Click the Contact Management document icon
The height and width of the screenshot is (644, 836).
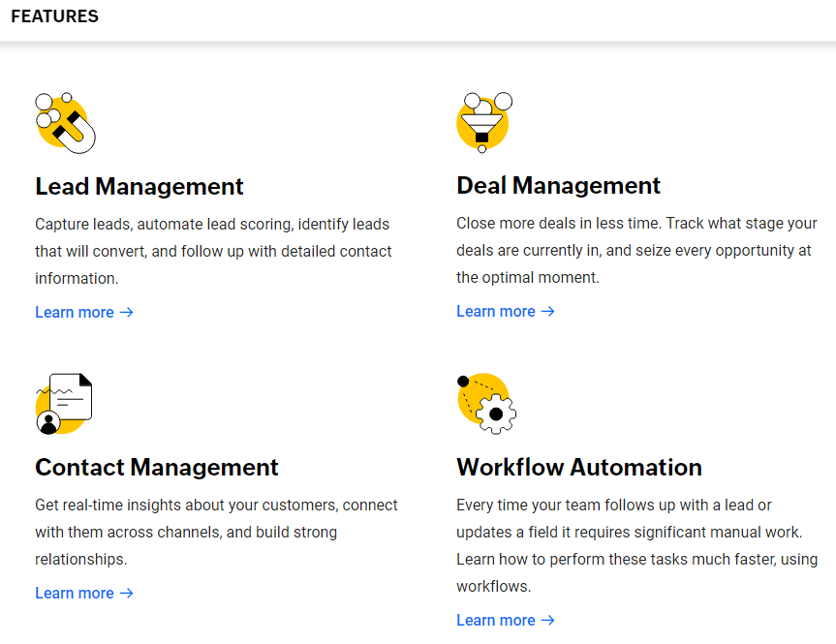coord(64,403)
